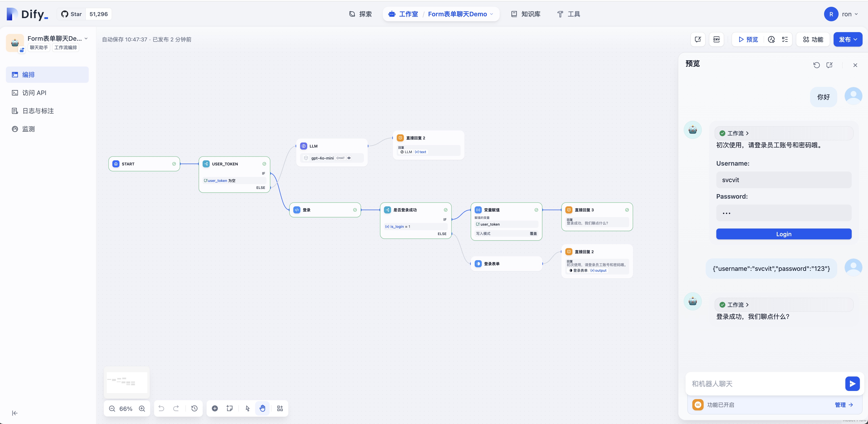
Task: Go to the 知识库 knowledge tab
Action: pos(526,14)
